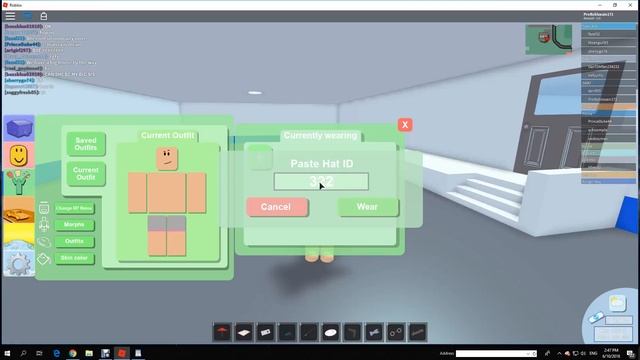Viewport: 640px width, 360px height.
Task: Click the 'Currently wearing' heading
Action: click(320, 136)
